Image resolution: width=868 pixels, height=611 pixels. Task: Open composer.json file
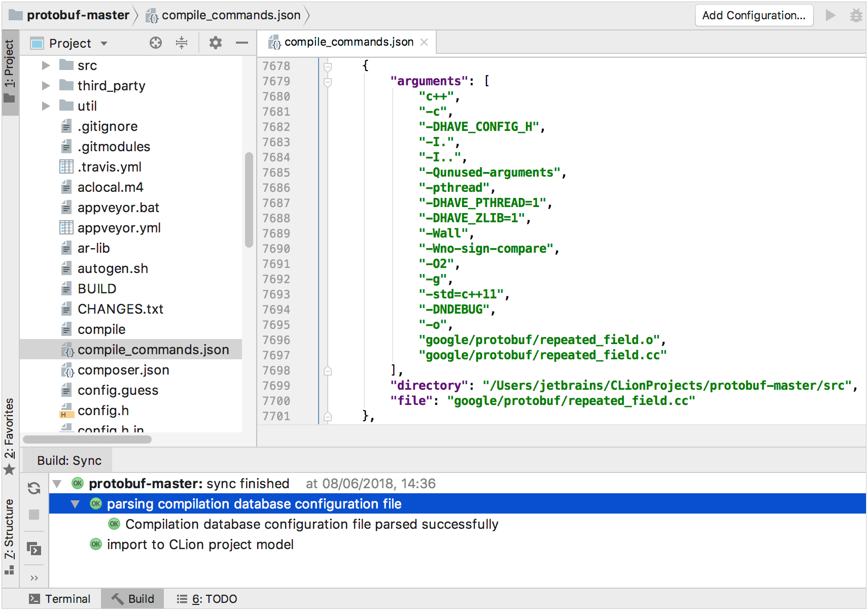(123, 370)
